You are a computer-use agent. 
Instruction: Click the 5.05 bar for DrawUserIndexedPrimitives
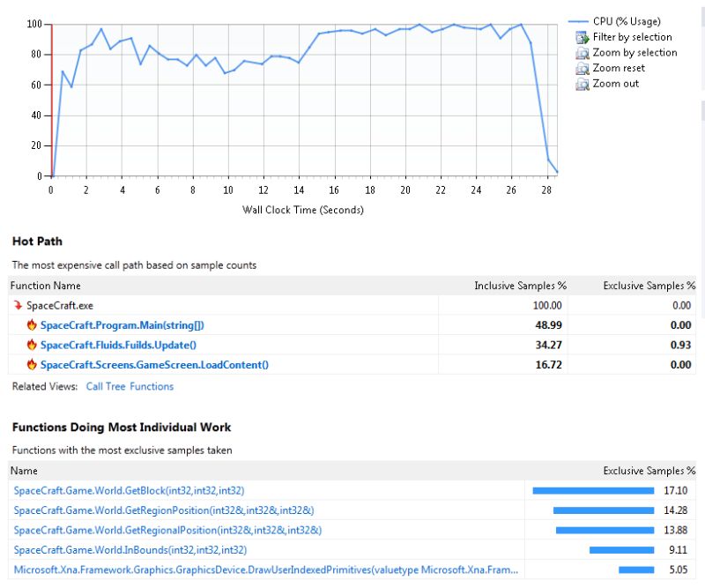636,570
